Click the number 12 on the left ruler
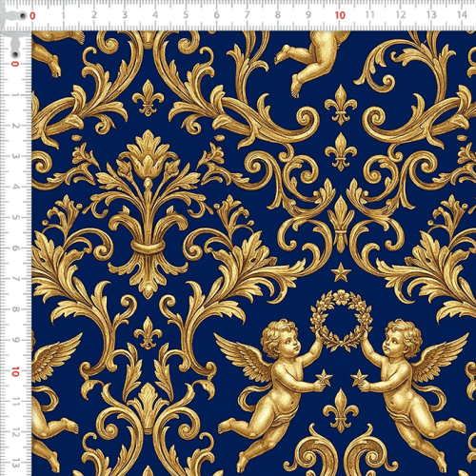Viewport: 476px width, 476px height. point(15,432)
